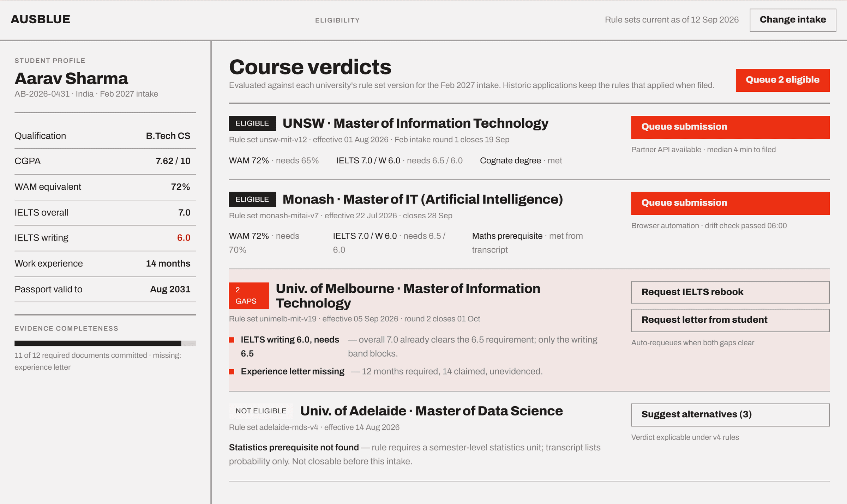Image resolution: width=847 pixels, height=504 pixels.
Task: Click the red IELTS writing 6.0 value
Action: pyautogui.click(x=184, y=238)
